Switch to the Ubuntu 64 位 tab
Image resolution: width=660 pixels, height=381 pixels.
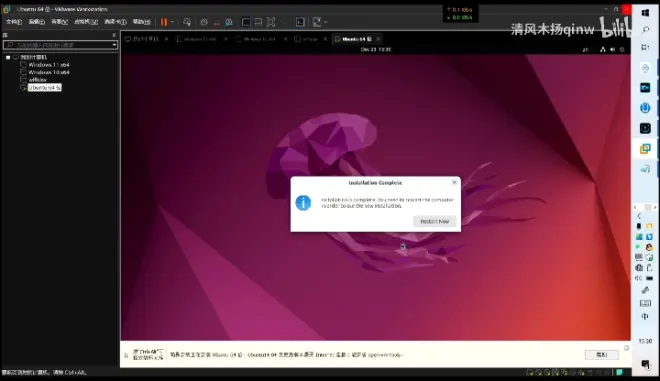(x=356, y=39)
